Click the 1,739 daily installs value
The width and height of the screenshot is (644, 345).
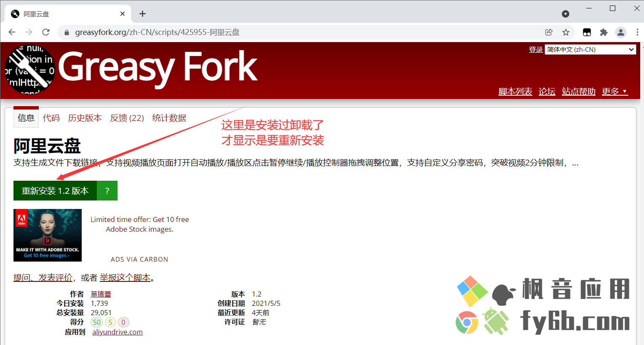click(x=99, y=303)
